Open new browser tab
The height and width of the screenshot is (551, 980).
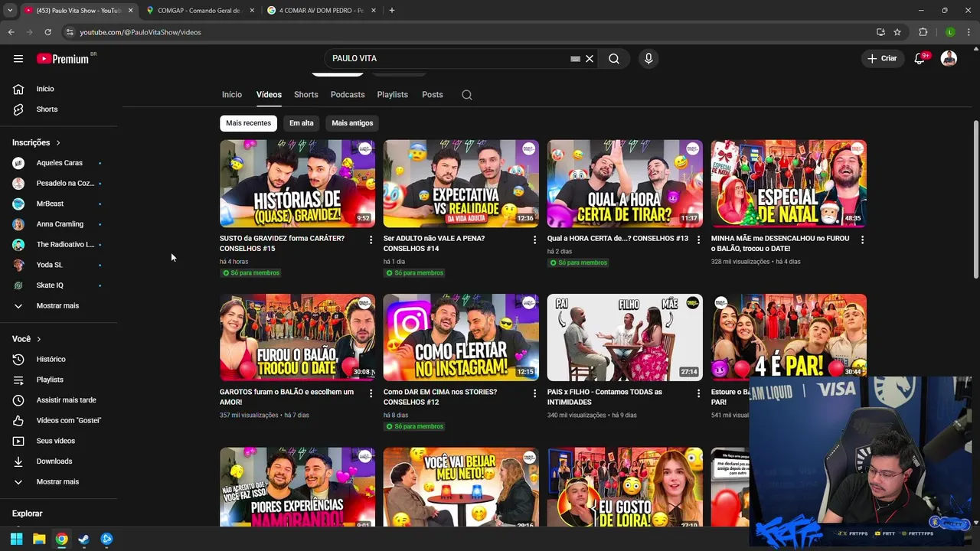tap(391, 10)
